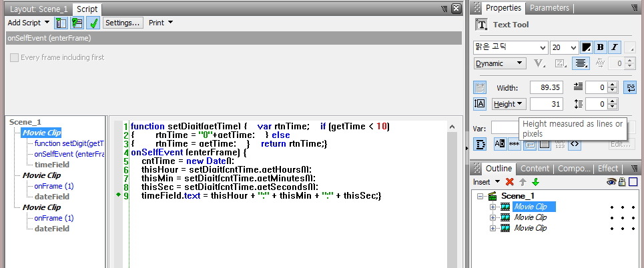
Task: Click the script editor scroll up arrow
Action: (x=452, y=127)
